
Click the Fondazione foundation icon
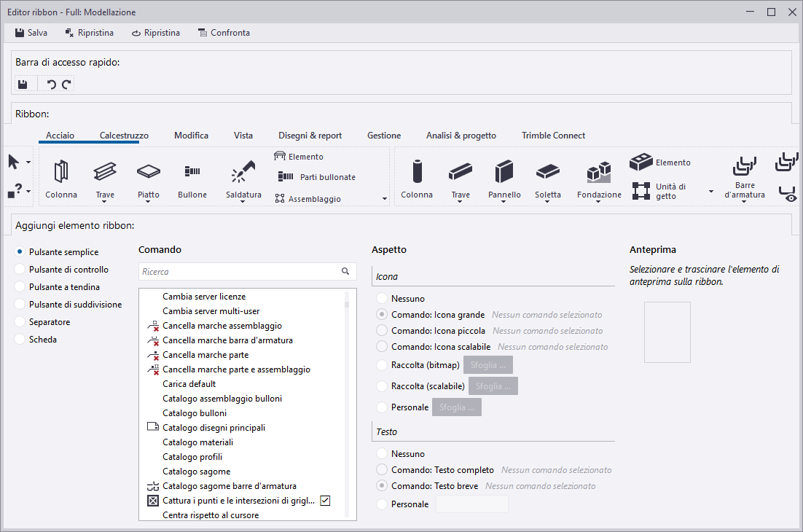coord(599,173)
